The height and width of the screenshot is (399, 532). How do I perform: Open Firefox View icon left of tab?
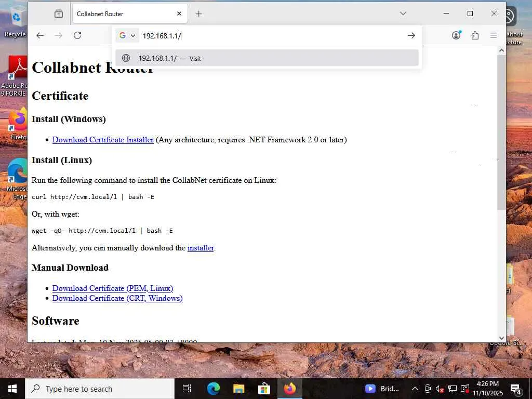[x=59, y=14]
